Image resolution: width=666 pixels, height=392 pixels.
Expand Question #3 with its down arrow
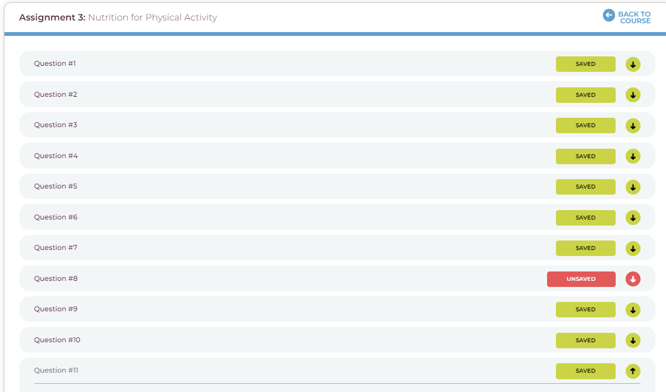[x=633, y=126]
